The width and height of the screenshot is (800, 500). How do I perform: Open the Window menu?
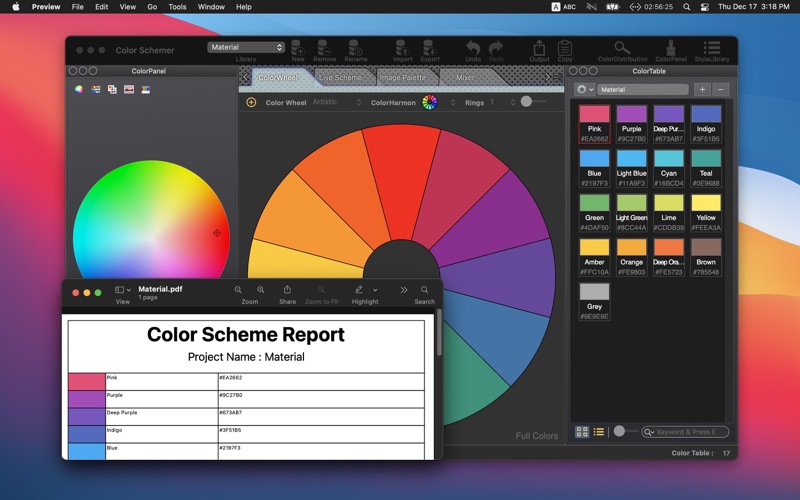(211, 7)
